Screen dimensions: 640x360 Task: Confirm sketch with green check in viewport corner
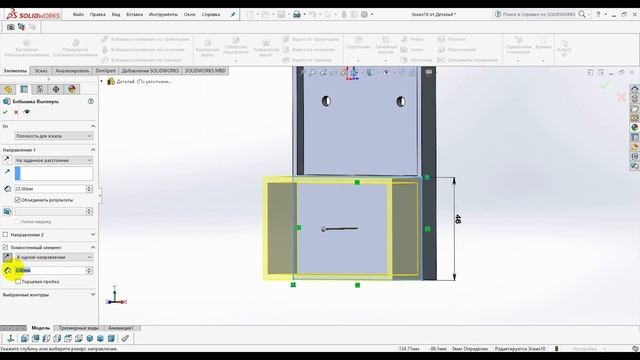[x=604, y=85]
